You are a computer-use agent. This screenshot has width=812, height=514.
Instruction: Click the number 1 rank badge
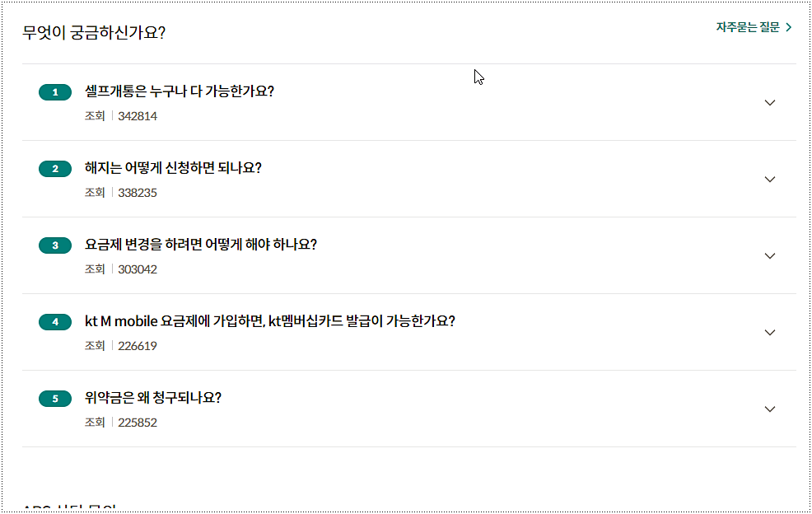55,92
